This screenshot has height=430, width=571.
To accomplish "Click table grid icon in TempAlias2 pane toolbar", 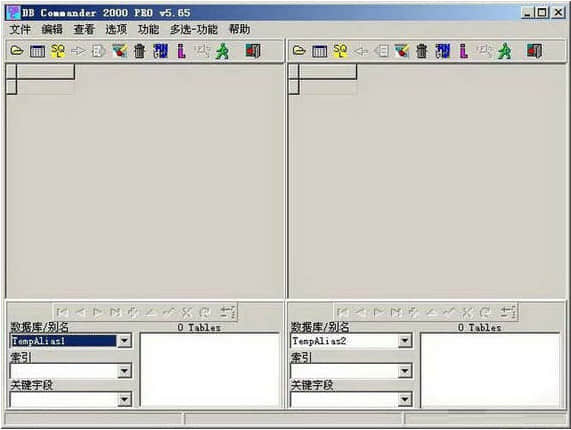I will (319, 51).
